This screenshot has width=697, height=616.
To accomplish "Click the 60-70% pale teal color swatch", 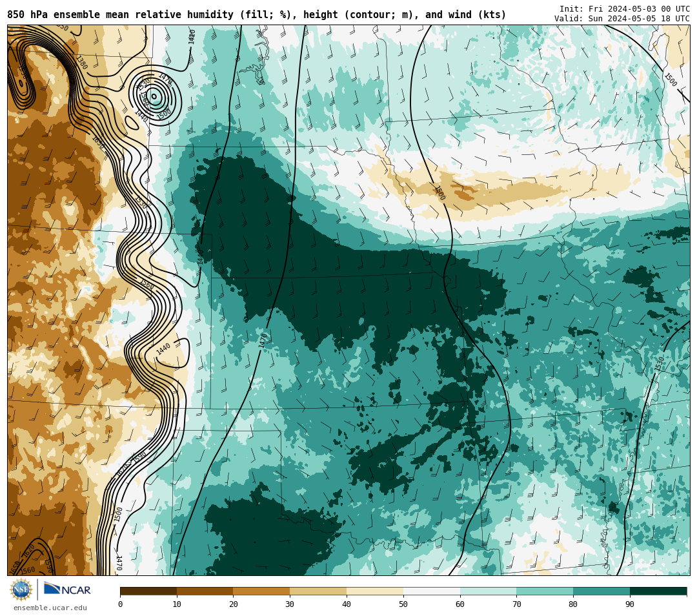I will (x=488, y=591).
